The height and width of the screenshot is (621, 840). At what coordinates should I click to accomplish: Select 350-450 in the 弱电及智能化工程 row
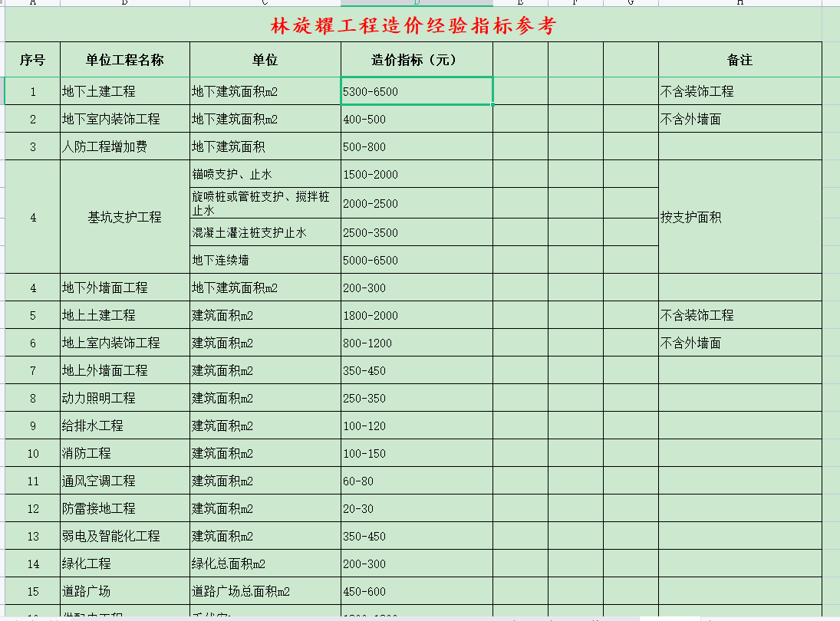click(x=417, y=536)
